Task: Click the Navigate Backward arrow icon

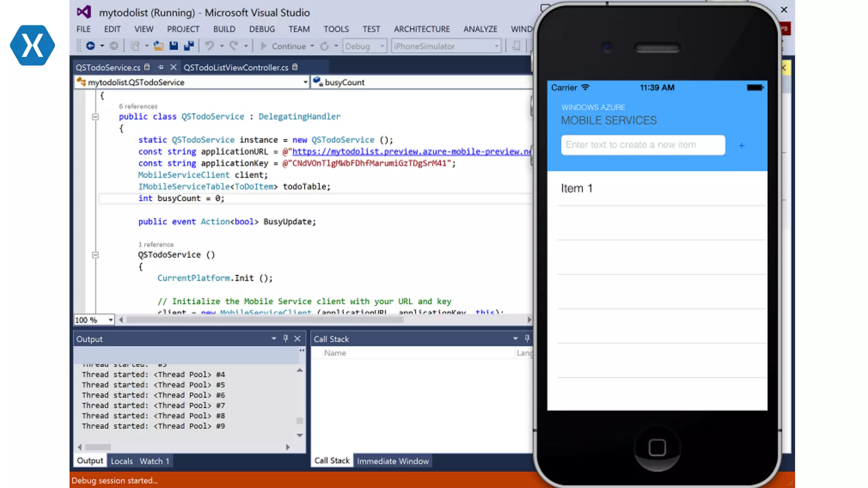Action: click(90, 46)
